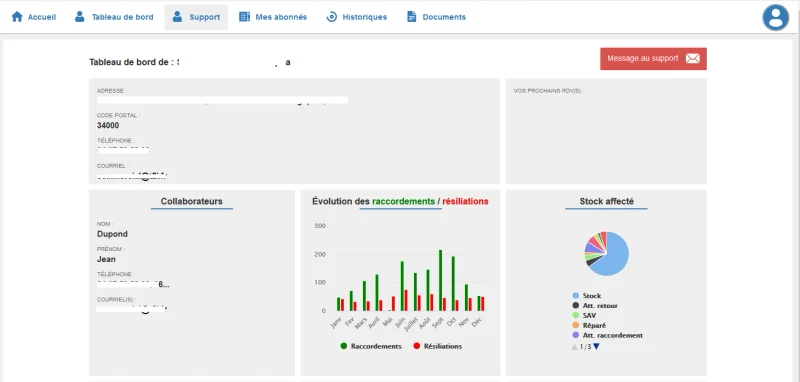This screenshot has height=382, width=800.
Task: Open Mes abonnés menu
Action: coord(273,17)
